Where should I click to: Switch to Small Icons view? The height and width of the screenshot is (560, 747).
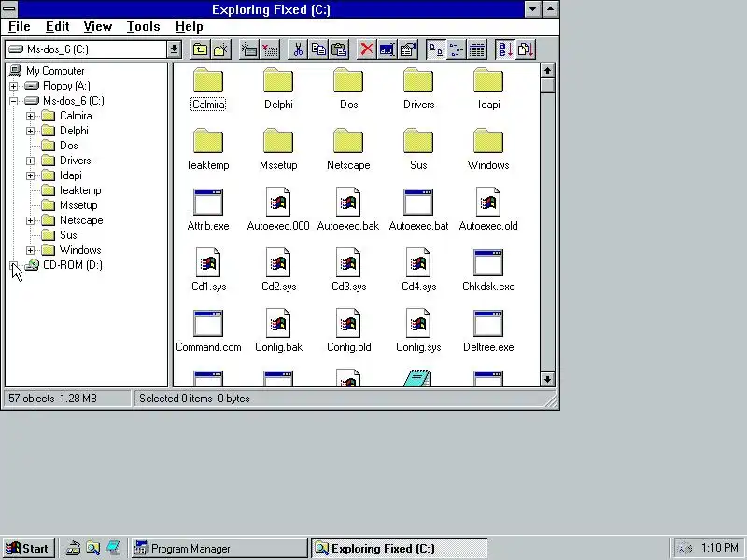(x=457, y=49)
